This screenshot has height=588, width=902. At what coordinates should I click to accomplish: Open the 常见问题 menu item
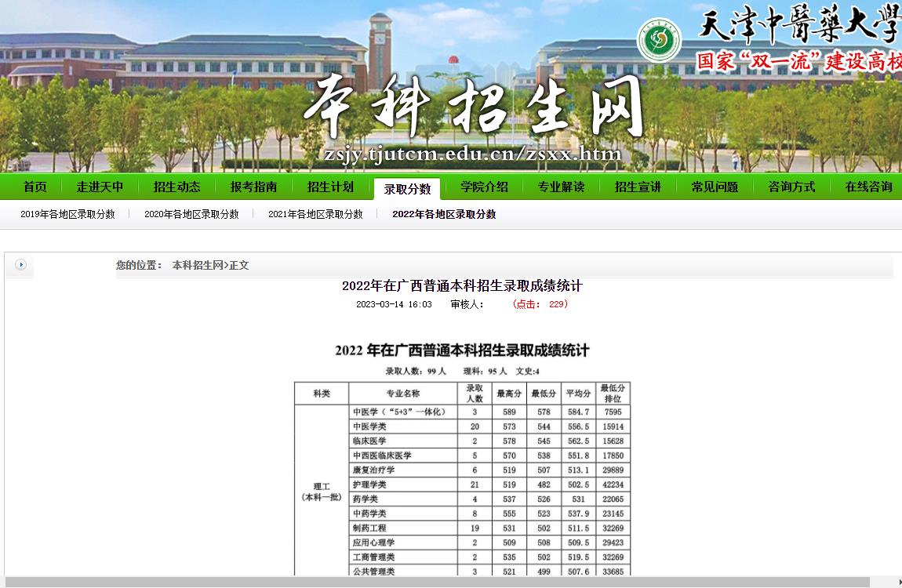[715, 187]
